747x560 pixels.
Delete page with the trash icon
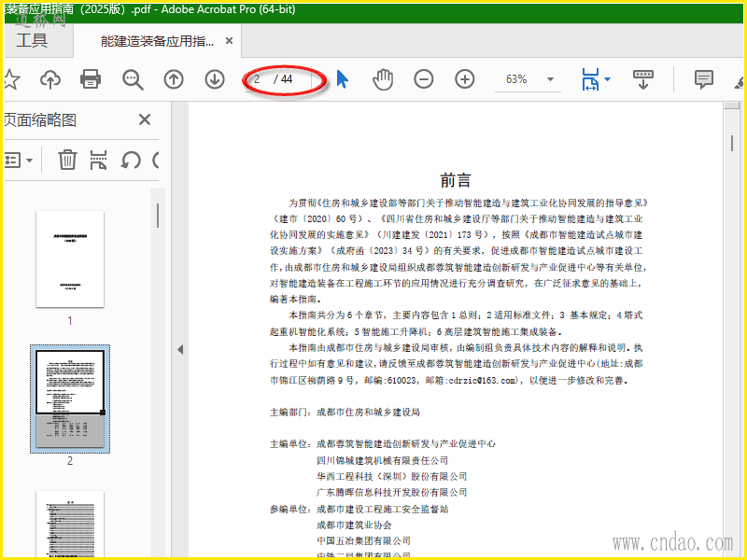67,160
